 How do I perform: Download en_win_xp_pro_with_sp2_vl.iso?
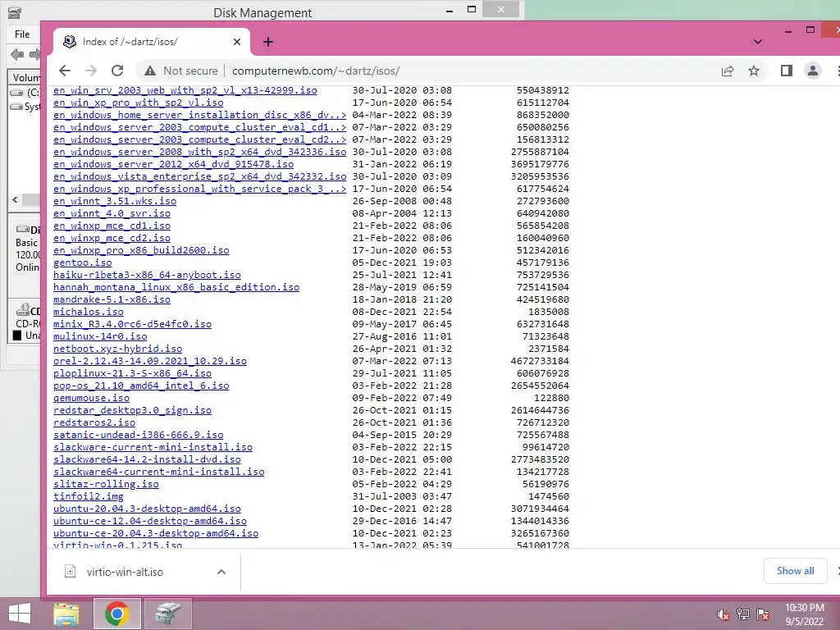(x=138, y=103)
